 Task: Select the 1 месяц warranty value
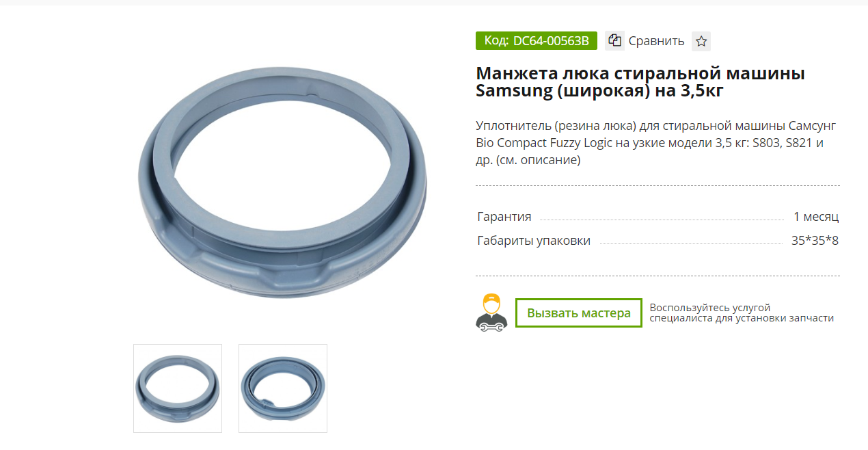click(816, 217)
